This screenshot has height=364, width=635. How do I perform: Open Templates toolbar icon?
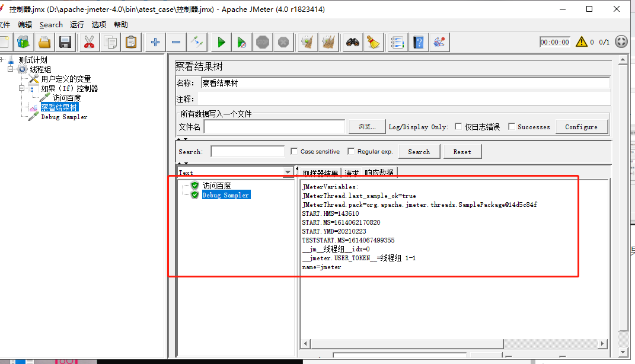pos(24,42)
